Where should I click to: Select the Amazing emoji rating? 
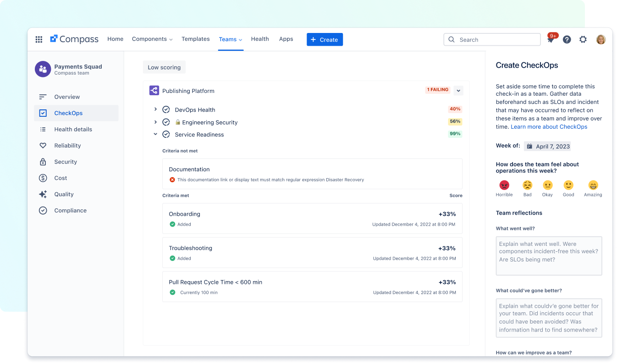[593, 185]
